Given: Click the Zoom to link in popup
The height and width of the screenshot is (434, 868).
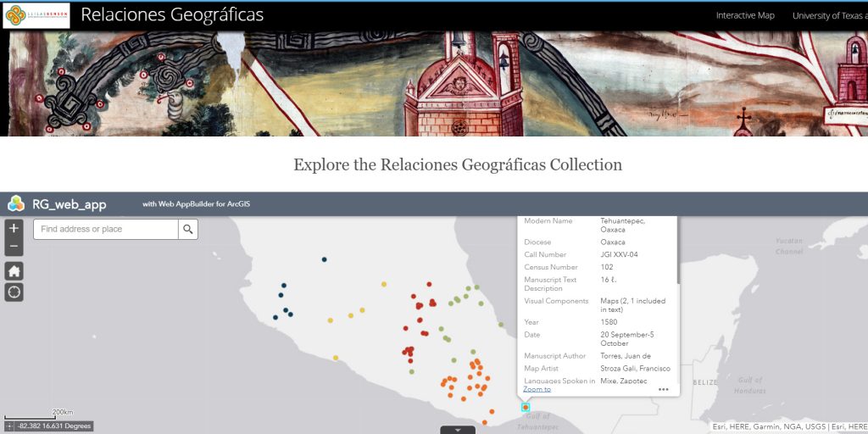Looking at the screenshot, I should click(537, 389).
